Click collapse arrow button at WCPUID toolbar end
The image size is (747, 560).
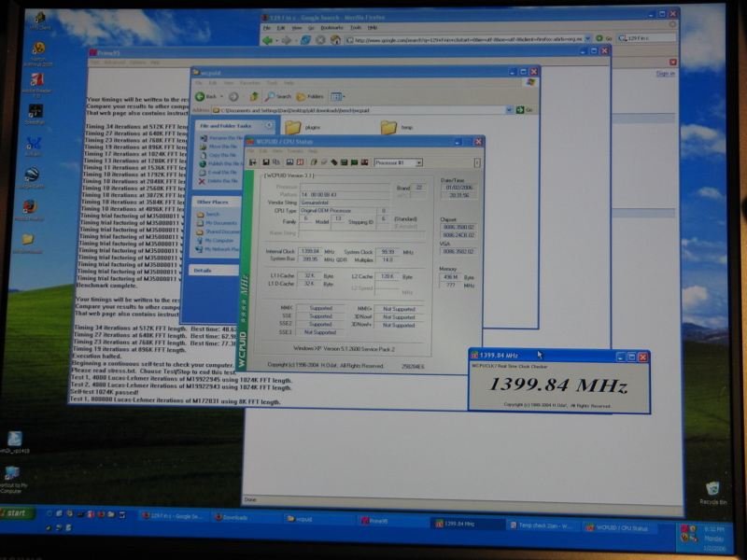click(x=477, y=162)
